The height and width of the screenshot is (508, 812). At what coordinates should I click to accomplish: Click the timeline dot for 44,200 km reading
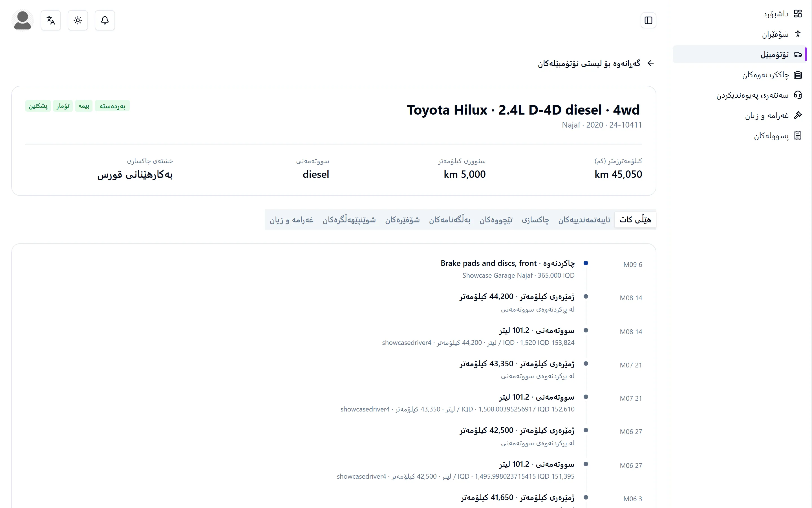586,296
